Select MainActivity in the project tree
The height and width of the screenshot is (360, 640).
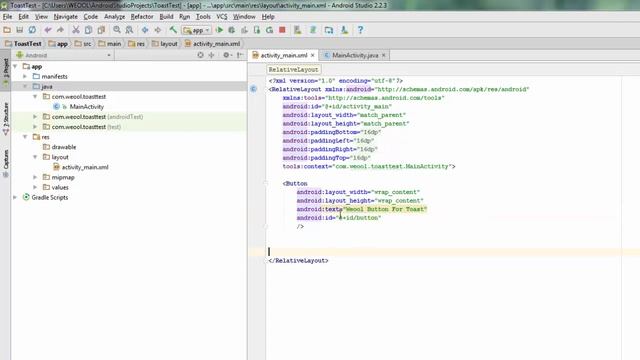(87, 107)
